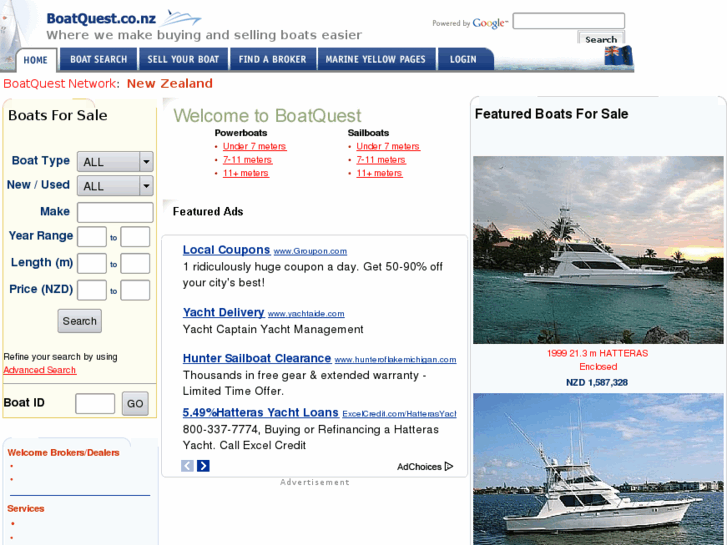Open the MARINE YELLOW PAGES tab
Image resolution: width=727 pixels, height=545 pixels.
click(x=376, y=59)
